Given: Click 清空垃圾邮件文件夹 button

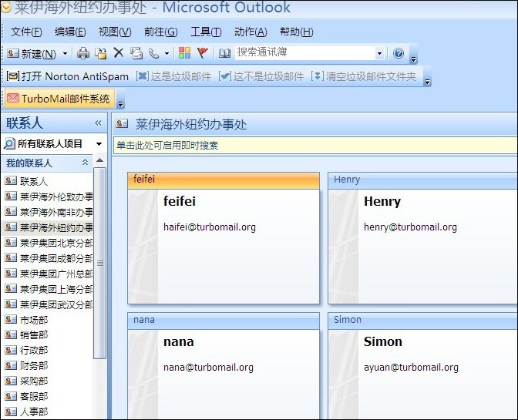Looking at the screenshot, I should click(363, 76).
